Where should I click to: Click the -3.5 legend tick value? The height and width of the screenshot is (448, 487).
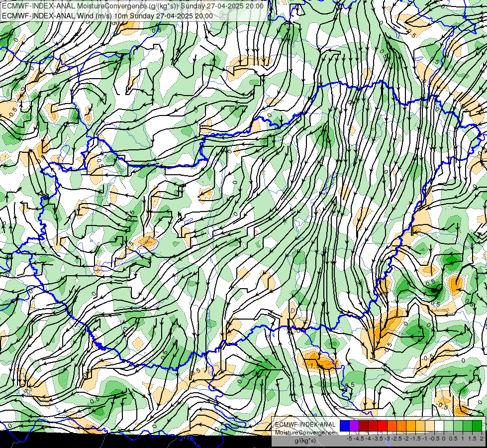378,439
